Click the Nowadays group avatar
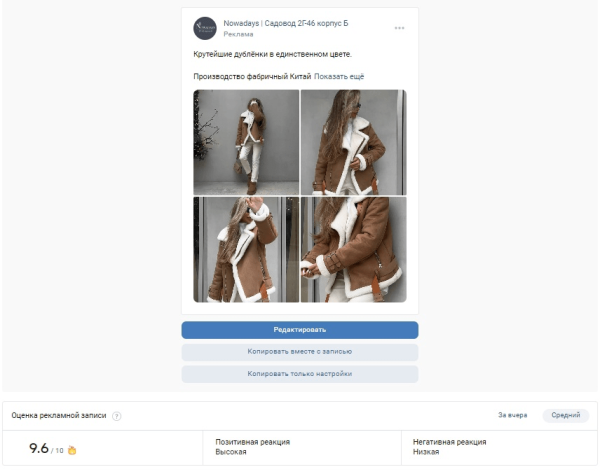 pos(205,28)
